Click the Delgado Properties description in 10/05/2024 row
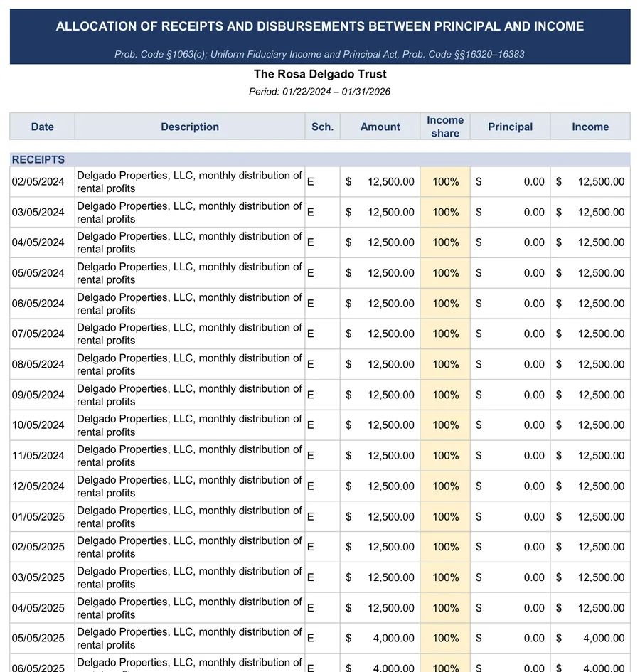This screenshot has height=672, width=640. pos(189,425)
